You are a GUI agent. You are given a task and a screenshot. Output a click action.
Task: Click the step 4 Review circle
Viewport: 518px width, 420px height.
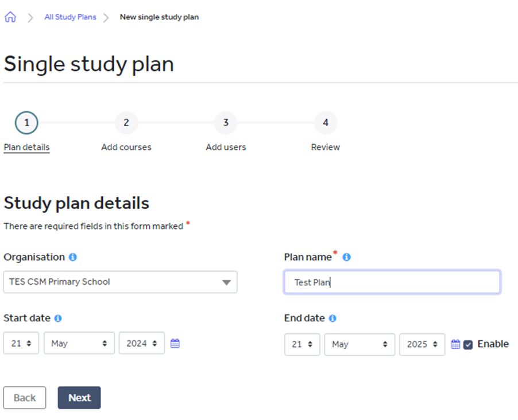[x=325, y=122]
